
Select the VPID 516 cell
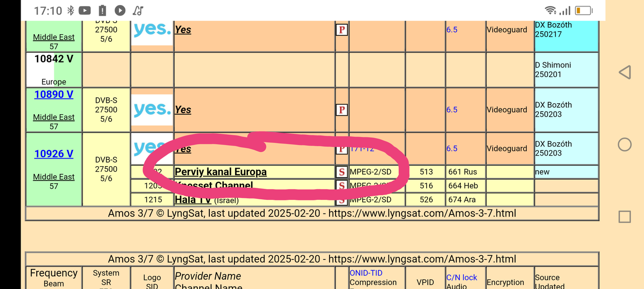(426, 186)
